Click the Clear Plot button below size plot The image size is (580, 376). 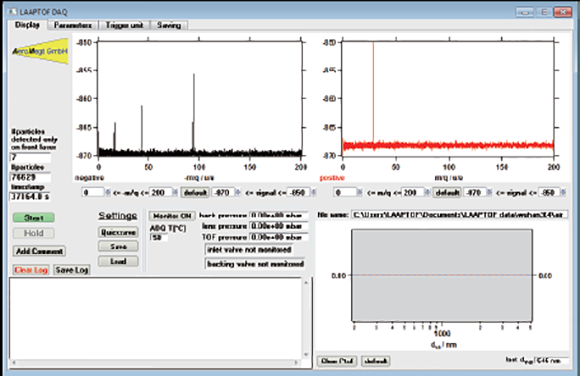(337, 361)
